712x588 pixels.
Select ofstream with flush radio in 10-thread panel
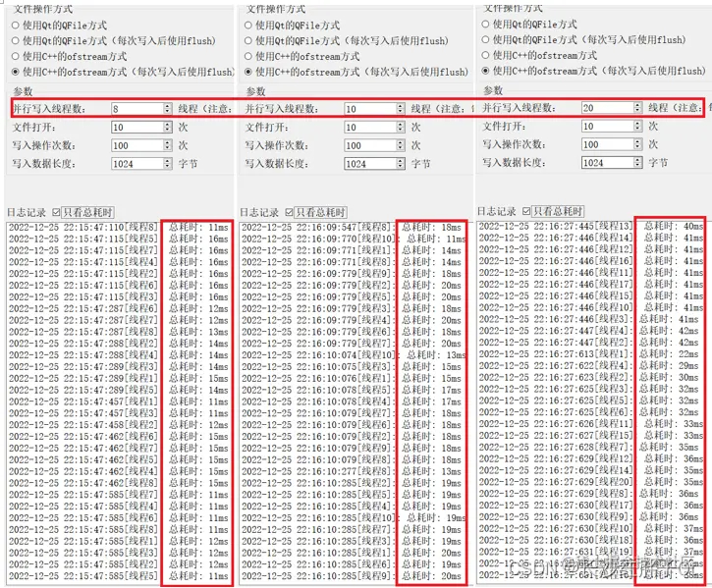coord(247,72)
